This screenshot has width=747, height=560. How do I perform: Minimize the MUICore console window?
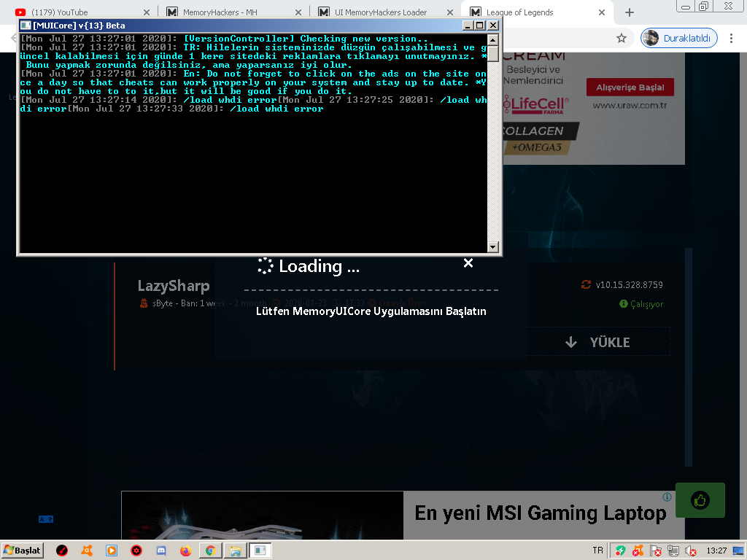pyautogui.click(x=468, y=26)
